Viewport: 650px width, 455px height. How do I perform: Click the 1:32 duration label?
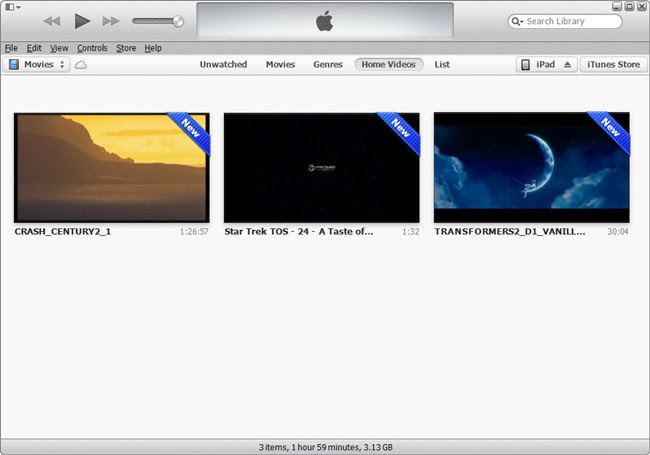(411, 232)
